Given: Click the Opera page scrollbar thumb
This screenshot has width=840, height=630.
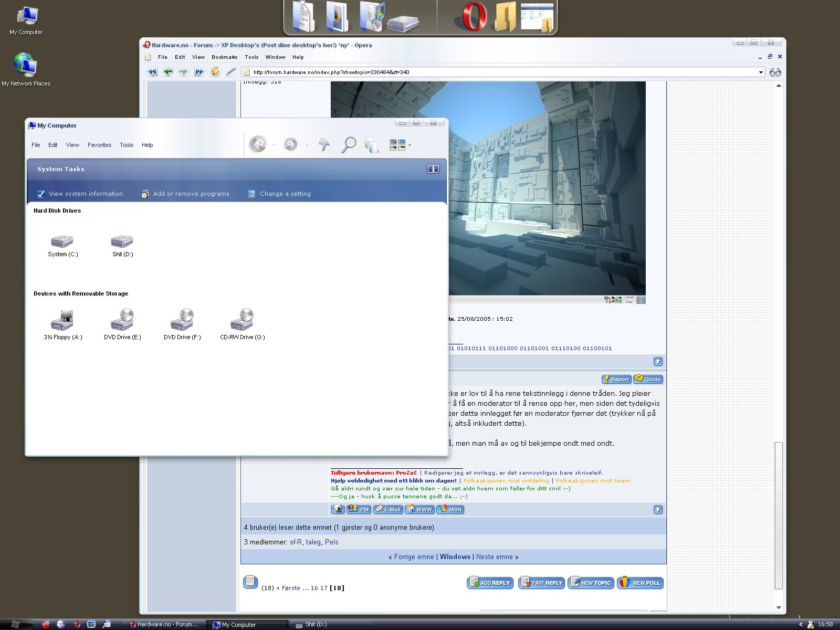Looking at the screenshot, I should pos(779,516).
